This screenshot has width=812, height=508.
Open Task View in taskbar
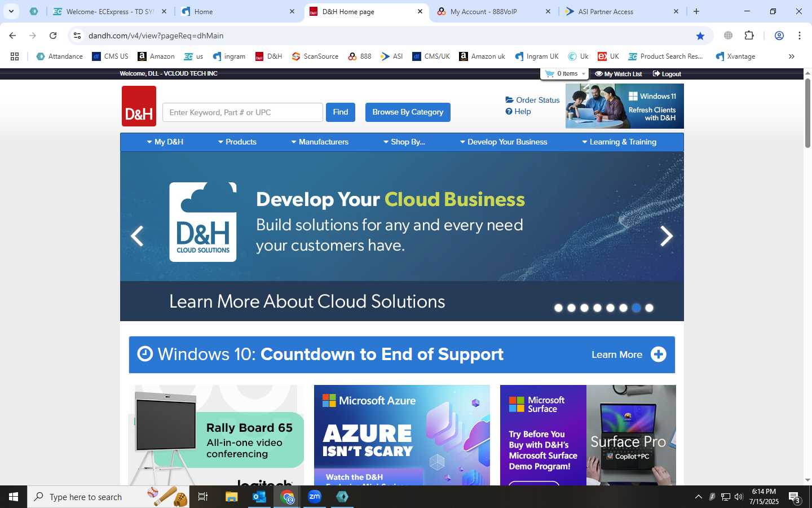tap(203, 497)
